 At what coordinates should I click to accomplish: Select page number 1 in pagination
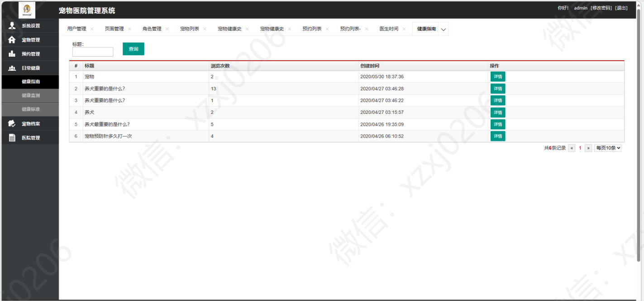[x=580, y=148]
